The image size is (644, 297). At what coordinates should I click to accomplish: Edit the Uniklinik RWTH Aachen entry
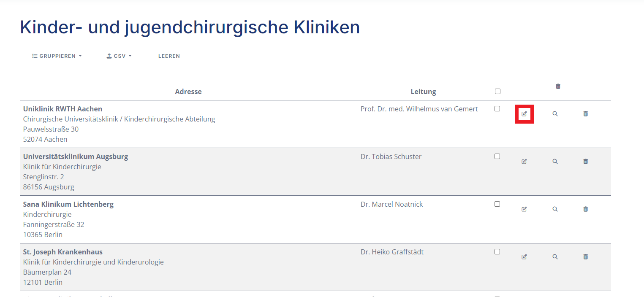click(x=524, y=114)
